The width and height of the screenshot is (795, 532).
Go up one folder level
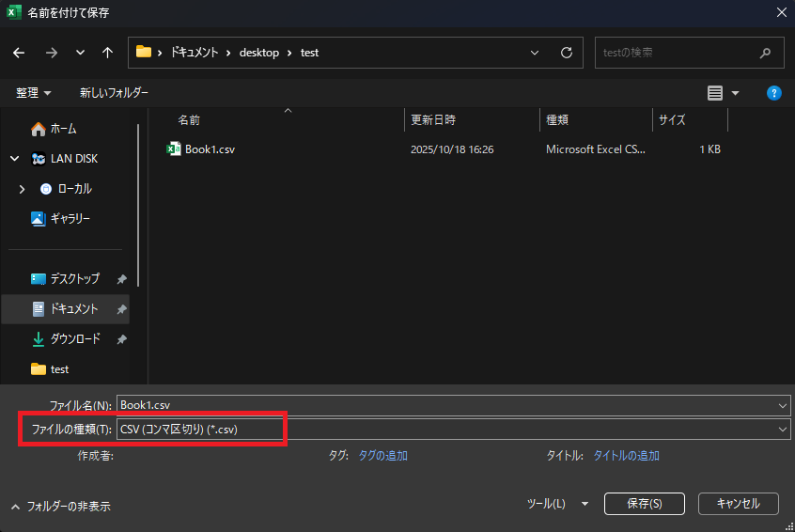pos(107,53)
